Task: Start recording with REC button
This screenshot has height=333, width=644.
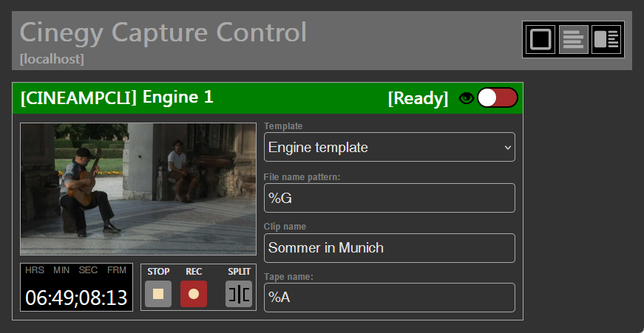Action: (194, 294)
